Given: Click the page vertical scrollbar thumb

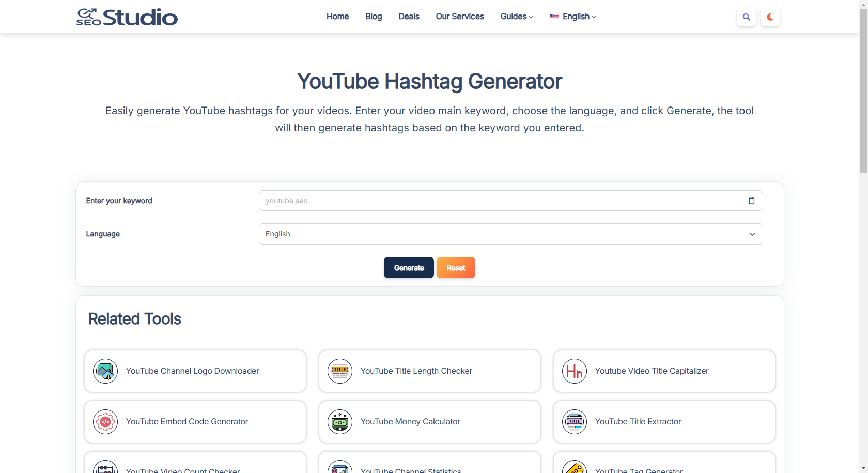Looking at the screenshot, I should click(863, 90).
